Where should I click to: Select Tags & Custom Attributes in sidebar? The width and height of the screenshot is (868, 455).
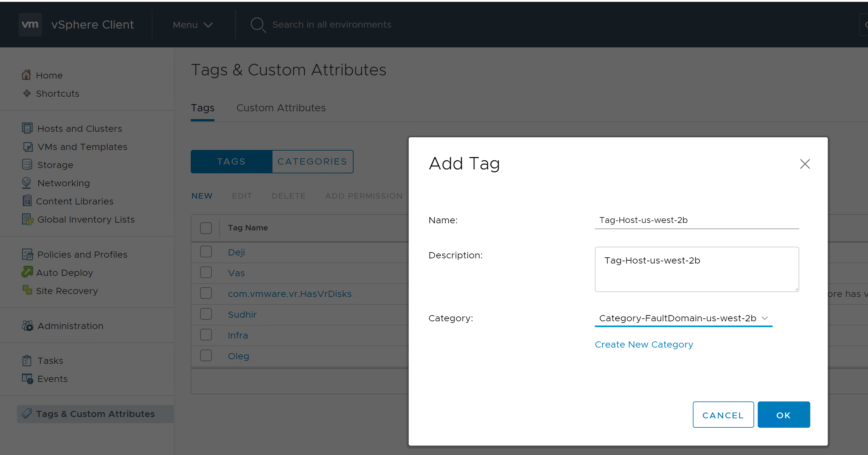pos(95,413)
